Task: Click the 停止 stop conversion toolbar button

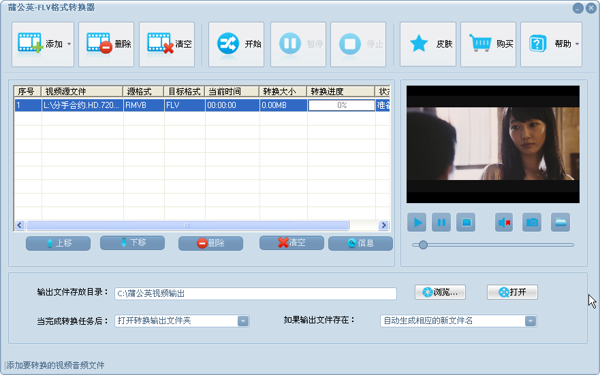Action: point(358,44)
